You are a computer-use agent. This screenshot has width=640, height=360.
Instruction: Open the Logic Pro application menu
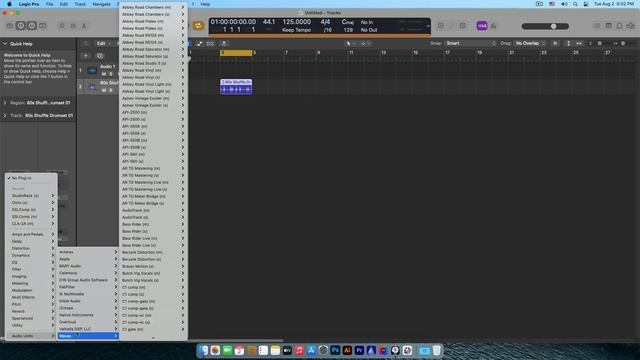[29, 4]
